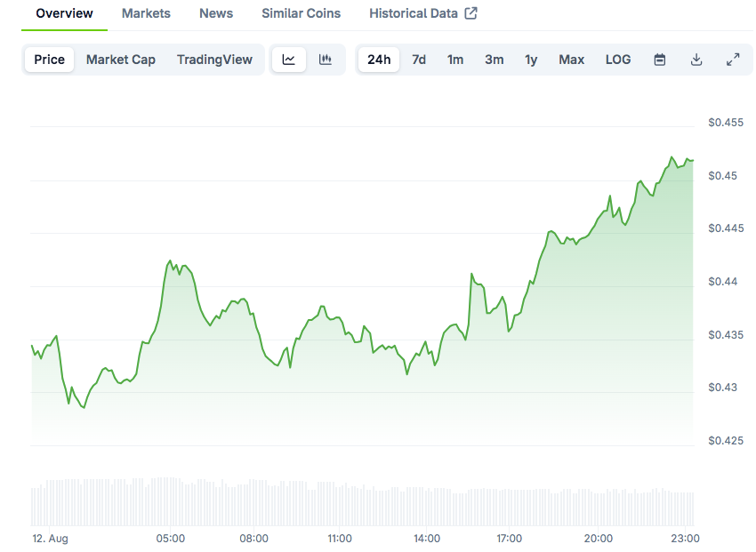Screen dimensions: 756x552
Task: Click the 11:00 time axis label
Action: pos(340,539)
